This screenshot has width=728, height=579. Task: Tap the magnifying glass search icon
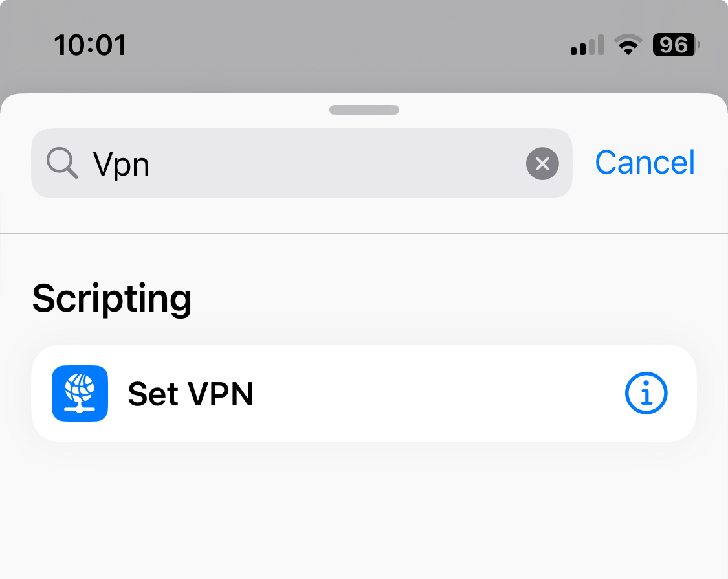tap(62, 163)
